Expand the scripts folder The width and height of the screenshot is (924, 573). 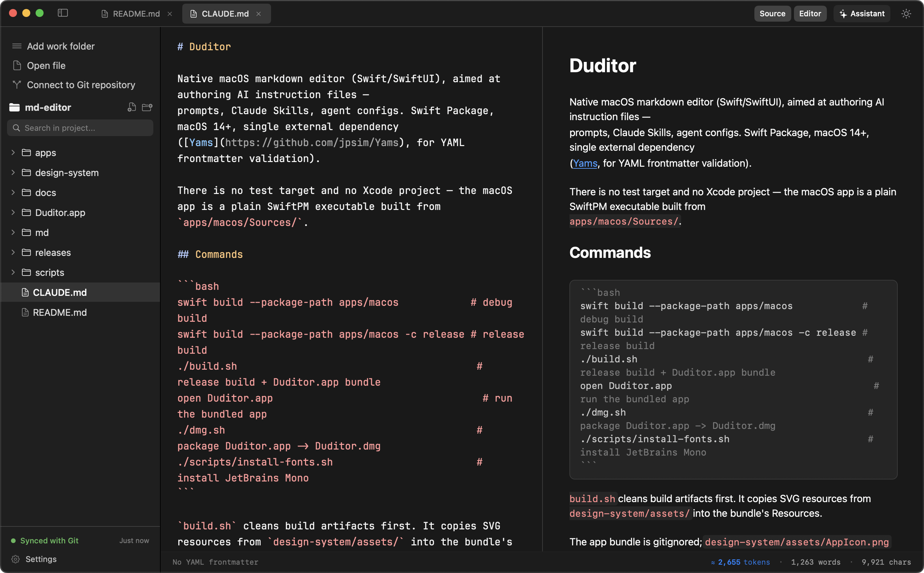13,272
